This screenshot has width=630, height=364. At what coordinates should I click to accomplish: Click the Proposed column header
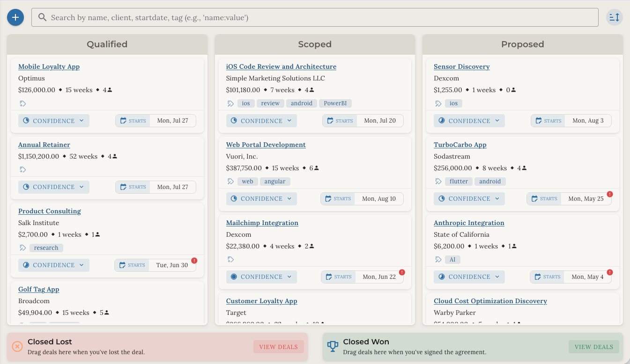(523, 44)
